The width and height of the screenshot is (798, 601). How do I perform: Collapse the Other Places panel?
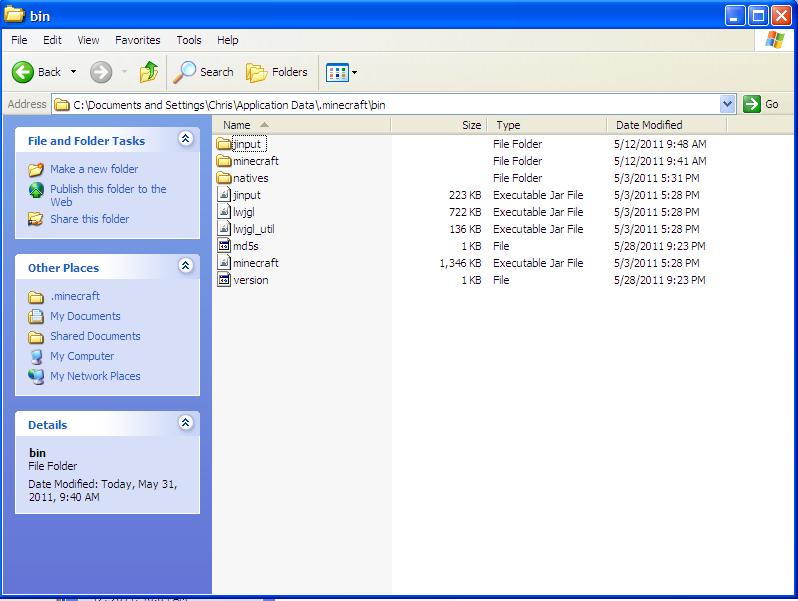186,266
